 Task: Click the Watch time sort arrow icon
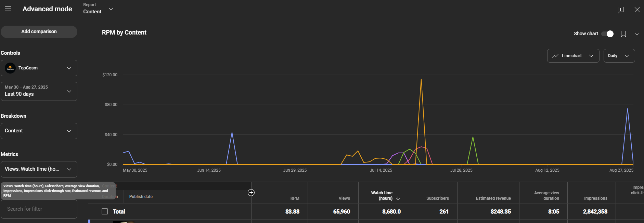398,198
